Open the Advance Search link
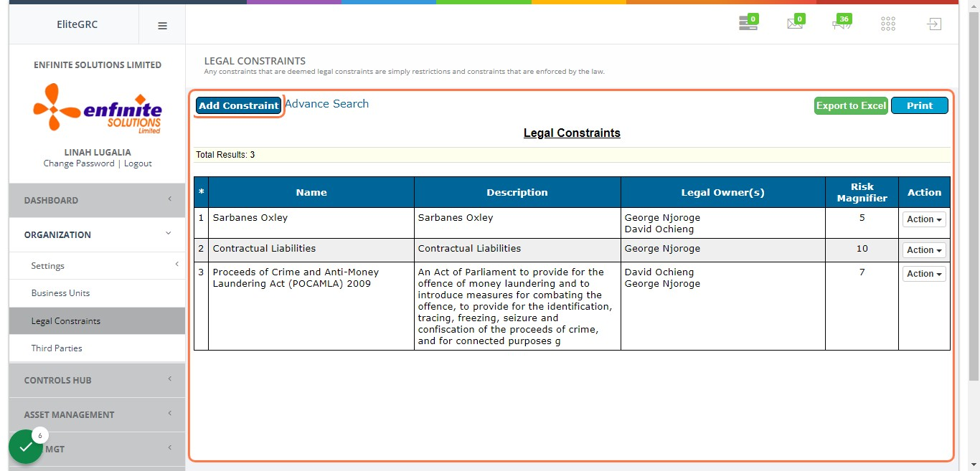Viewport: 980px width, 471px height. click(326, 104)
